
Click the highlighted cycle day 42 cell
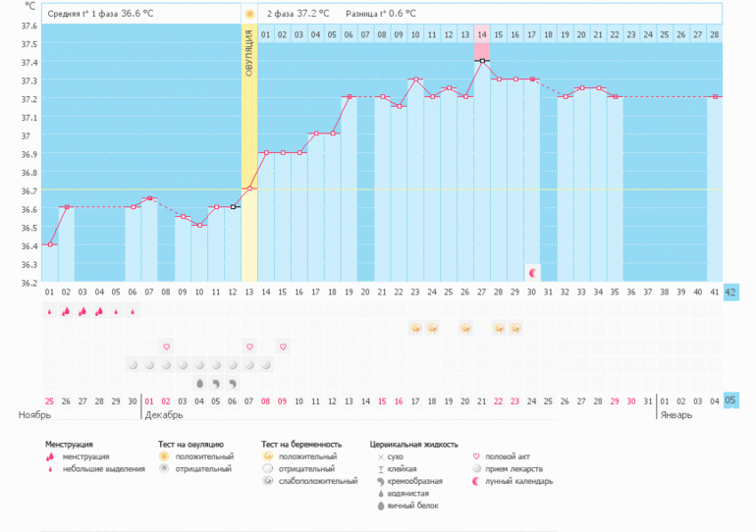click(730, 292)
